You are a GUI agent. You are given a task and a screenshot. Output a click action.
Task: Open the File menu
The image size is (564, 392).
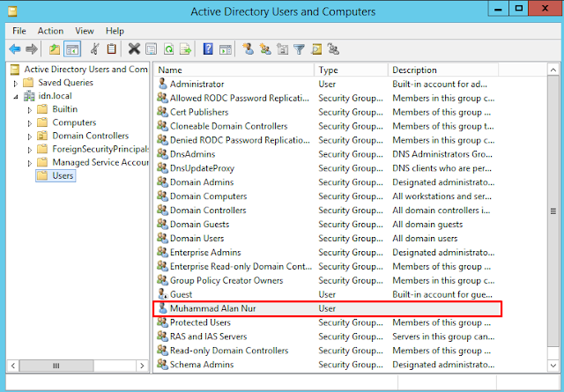click(x=19, y=31)
